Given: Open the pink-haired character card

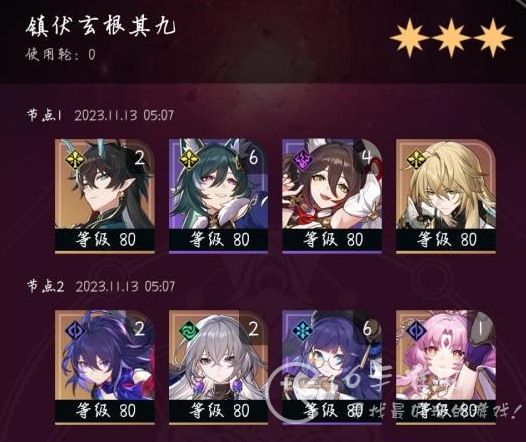Looking at the screenshot, I should pos(445,367).
